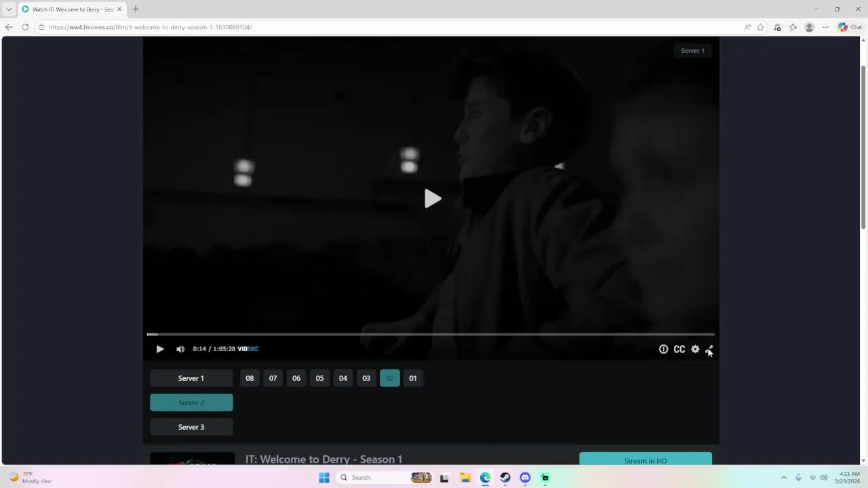Open the tab search dropdown arrow
Screen dimensions: 868x488
[9, 9]
